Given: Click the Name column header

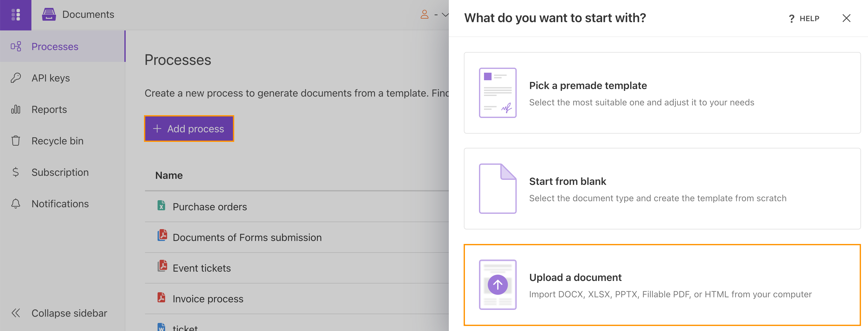Looking at the screenshot, I should 169,175.
